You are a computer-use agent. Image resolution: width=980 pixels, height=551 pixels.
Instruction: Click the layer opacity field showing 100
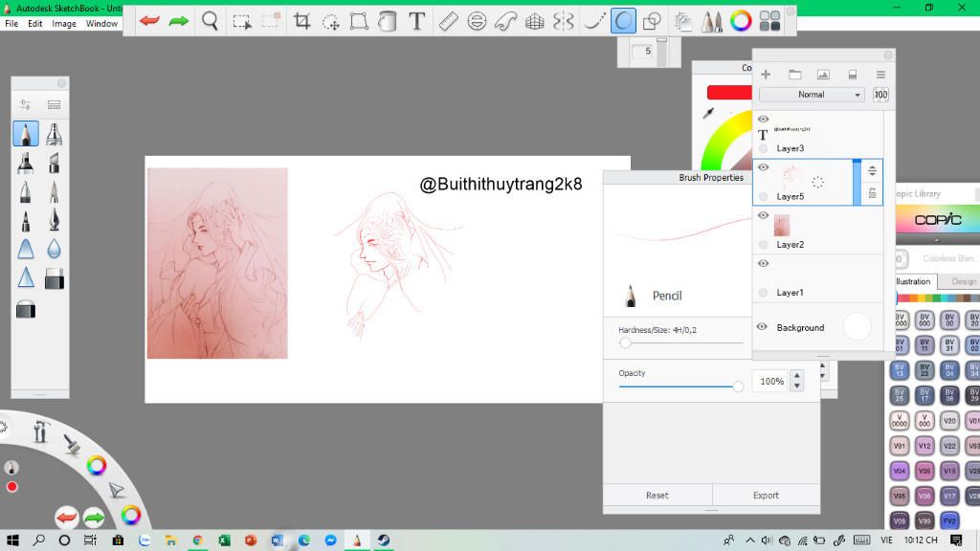(880, 95)
